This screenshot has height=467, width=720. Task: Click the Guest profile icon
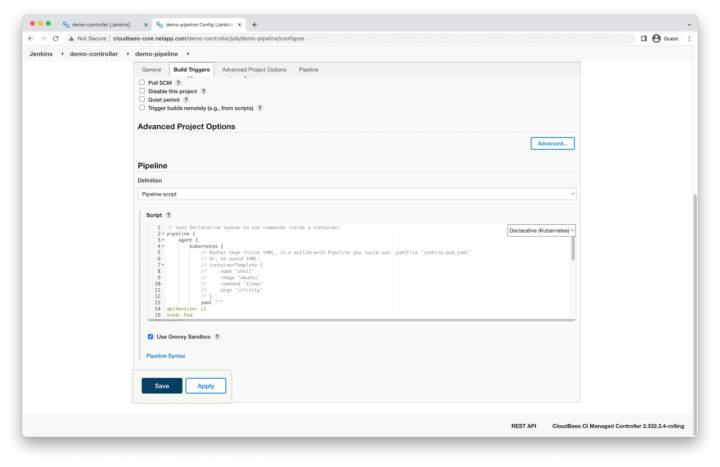(657, 38)
